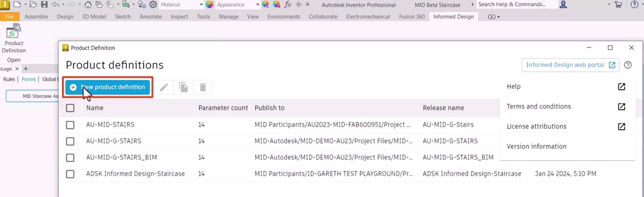Toggle the select-all checkbox in table header
This screenshot has width=644, height=197.
pyautogui.click(x=70, y=108)
